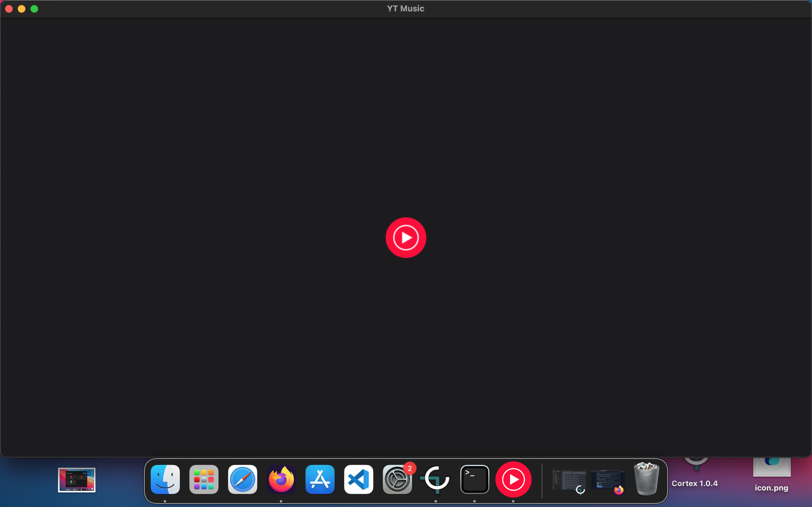Click the YT Music logo in window center

point(406,237)
